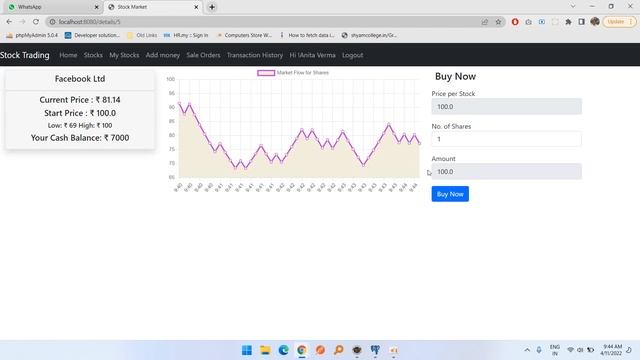This screenshot has height=360, width=640.
Task: Click Logout in the navbar
Action: click(x=353, y=55)
